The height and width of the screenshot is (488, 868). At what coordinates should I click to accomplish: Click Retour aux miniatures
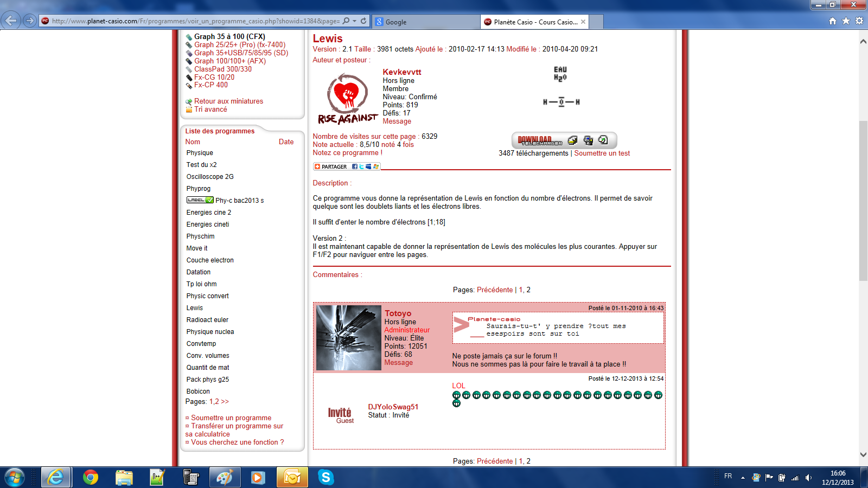[x=229, y=101]
